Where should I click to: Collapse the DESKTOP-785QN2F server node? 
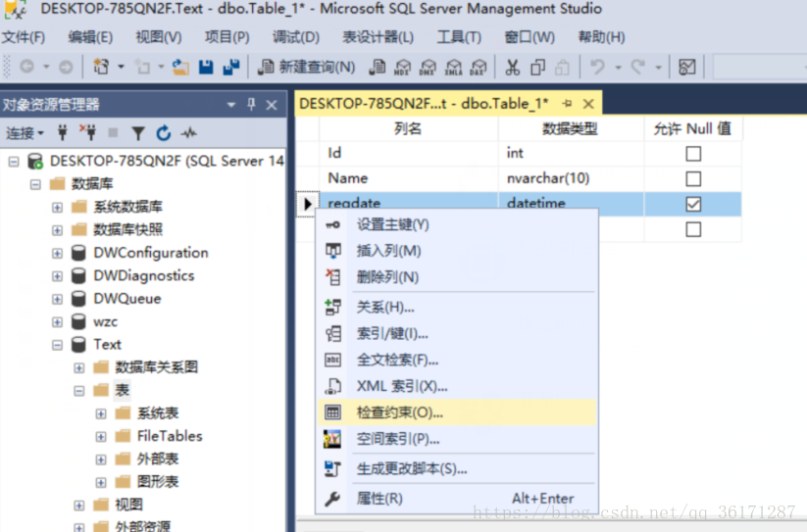tap(14, 162)
